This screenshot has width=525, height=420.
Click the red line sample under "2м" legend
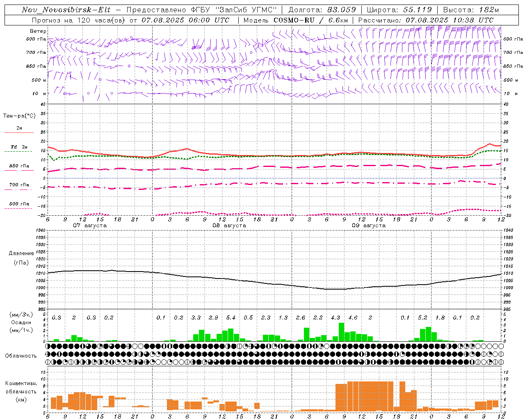(19, 133)
